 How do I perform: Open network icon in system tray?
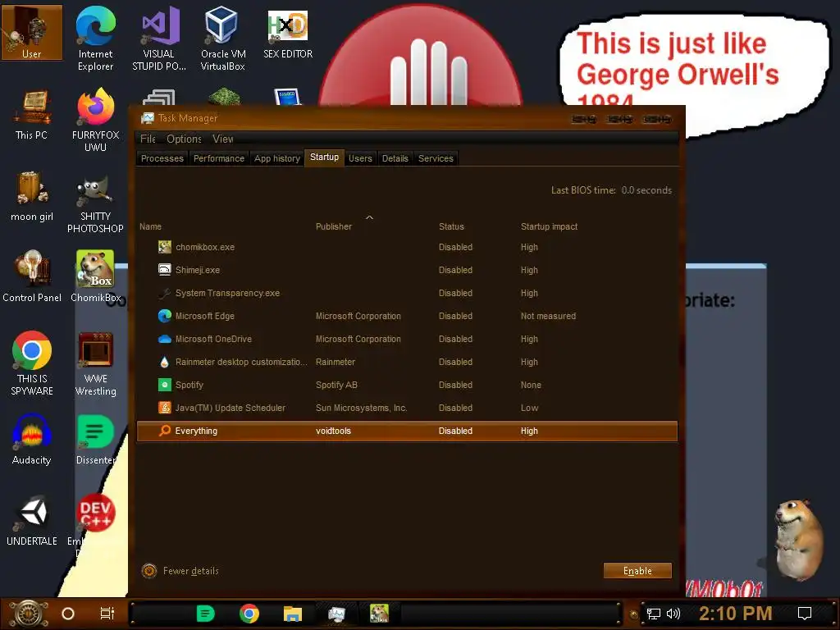click(x=654, y=614)
